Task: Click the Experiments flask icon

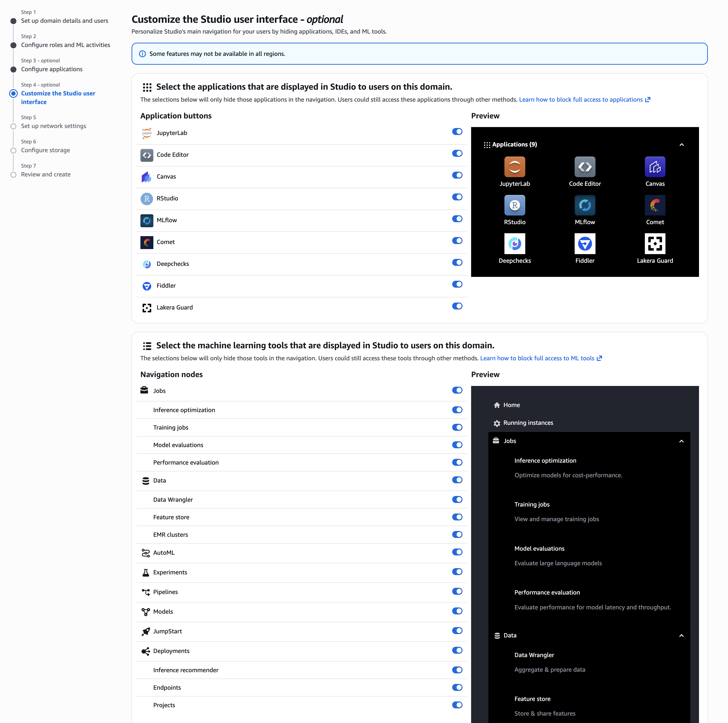Action: tap(145, 573)
